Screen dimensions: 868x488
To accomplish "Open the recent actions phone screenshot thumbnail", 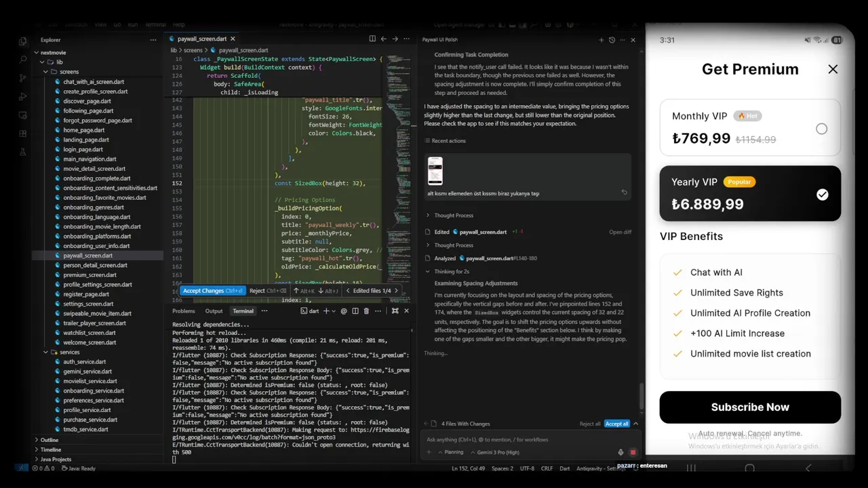I will point(435,171).
